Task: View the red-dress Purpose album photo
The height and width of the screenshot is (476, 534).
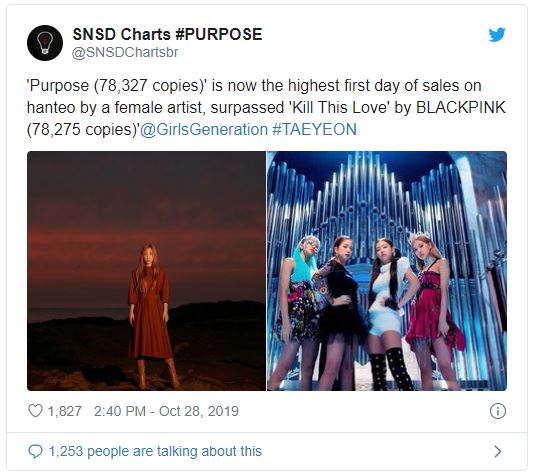Action: [x=146, y=271]
